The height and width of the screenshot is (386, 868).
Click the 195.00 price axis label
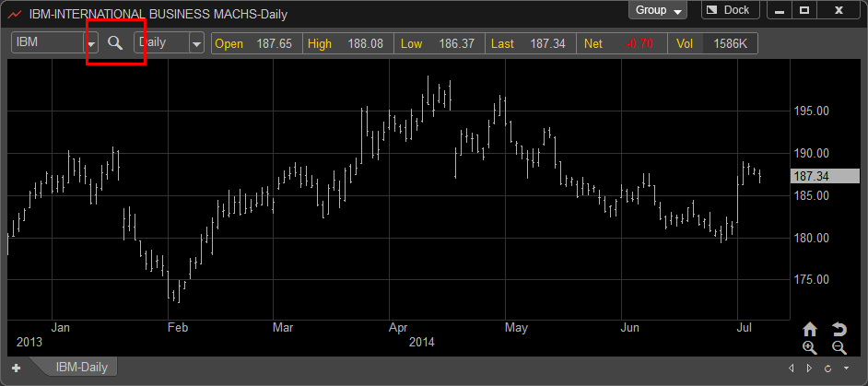pos(811,111)
